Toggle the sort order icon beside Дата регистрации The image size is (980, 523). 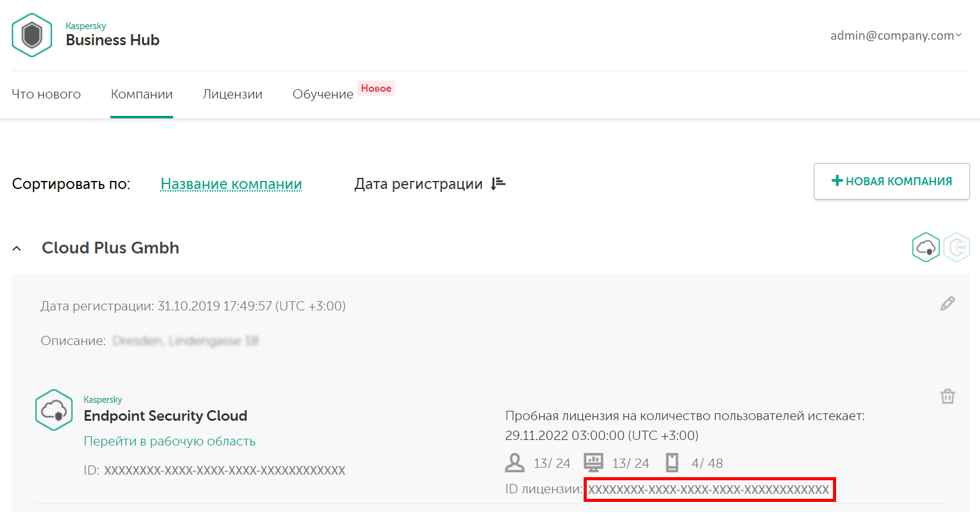click(x=498, y=183)
